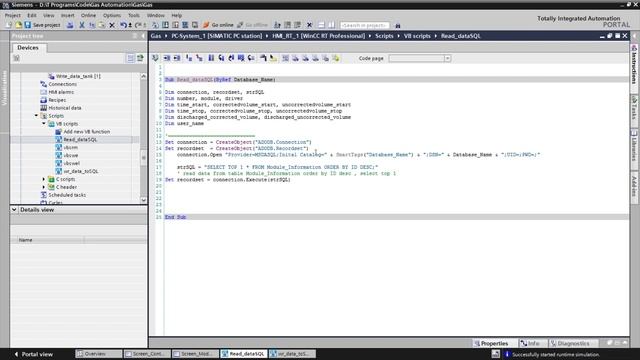Image resolution: width=640 pixels, height=360 pixels.
Task: Switch to Screen_Cont... editor tab
Action: [147, 354]
